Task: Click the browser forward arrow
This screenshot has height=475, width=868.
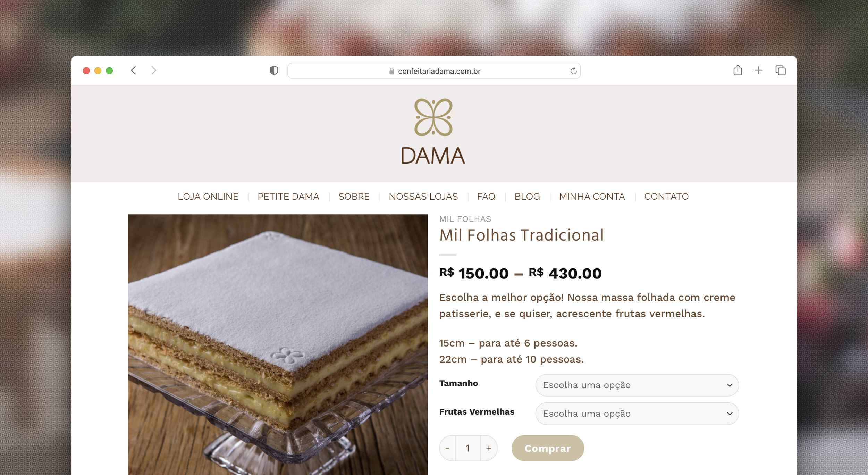Action: (x=154, y=70)
